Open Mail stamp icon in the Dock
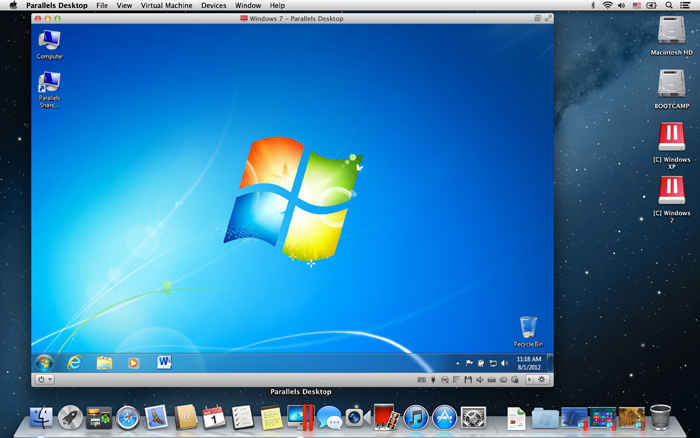Screen dimensions: 700x438 pyautogui.click(x=156, y=418)
